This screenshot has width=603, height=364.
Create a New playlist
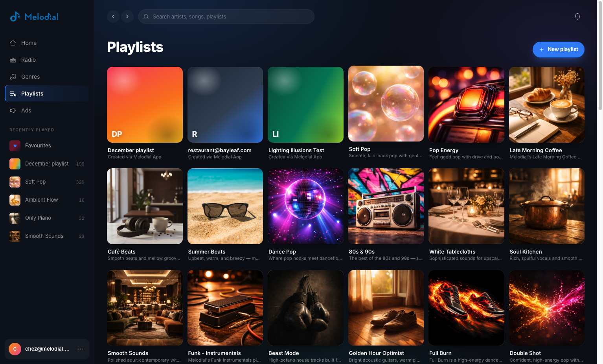pos(558,50)
